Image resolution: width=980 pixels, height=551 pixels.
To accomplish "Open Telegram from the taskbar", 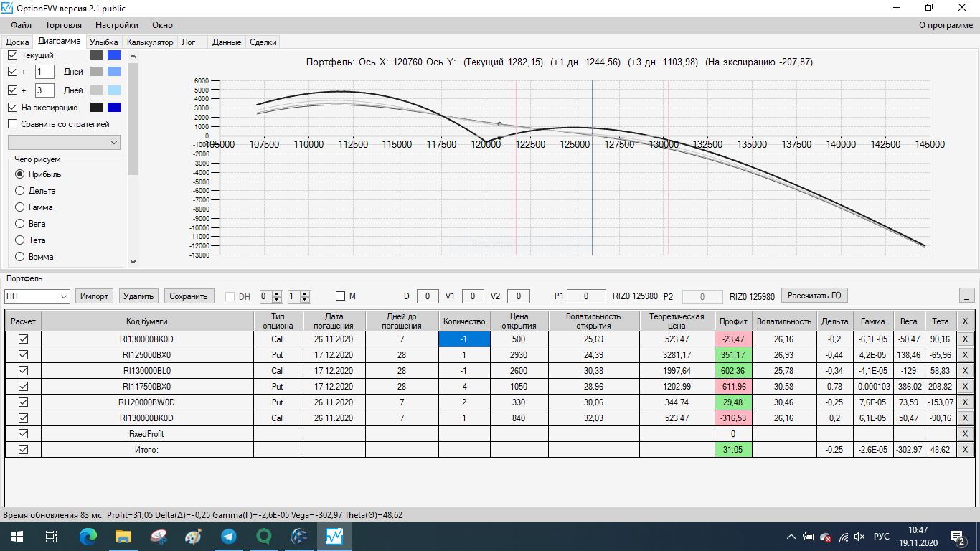I will coord(229,536).
